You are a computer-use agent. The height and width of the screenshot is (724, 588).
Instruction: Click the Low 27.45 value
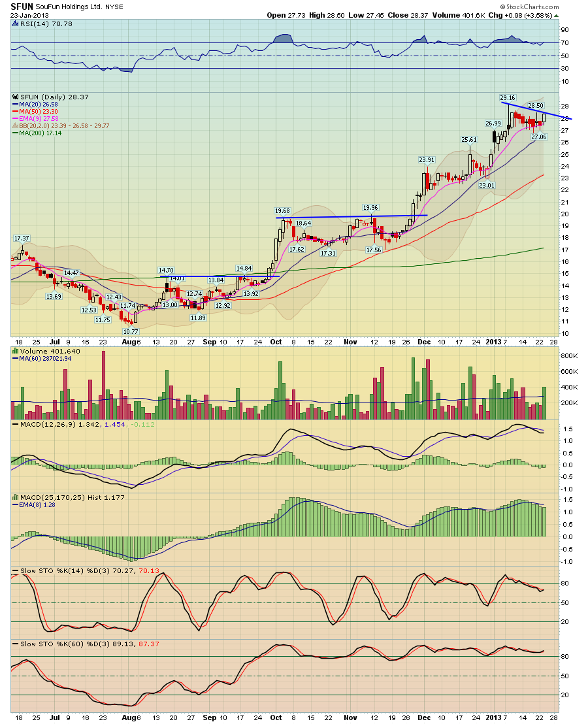366,15
